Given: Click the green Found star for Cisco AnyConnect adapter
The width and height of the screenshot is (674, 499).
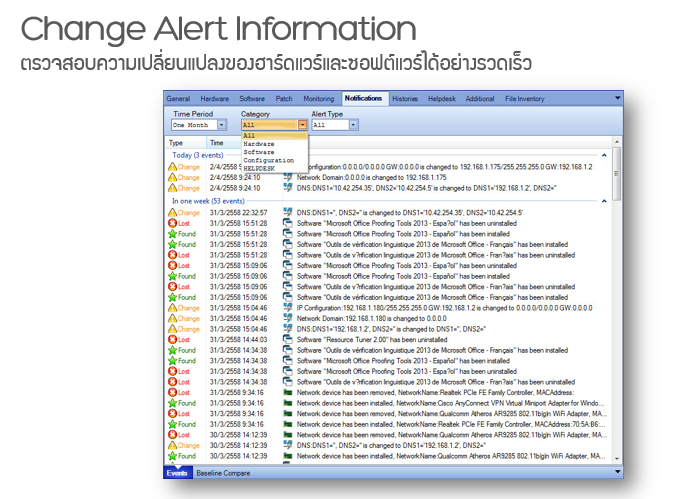Looking at the screenshot, I should click(x=172, y=403).
